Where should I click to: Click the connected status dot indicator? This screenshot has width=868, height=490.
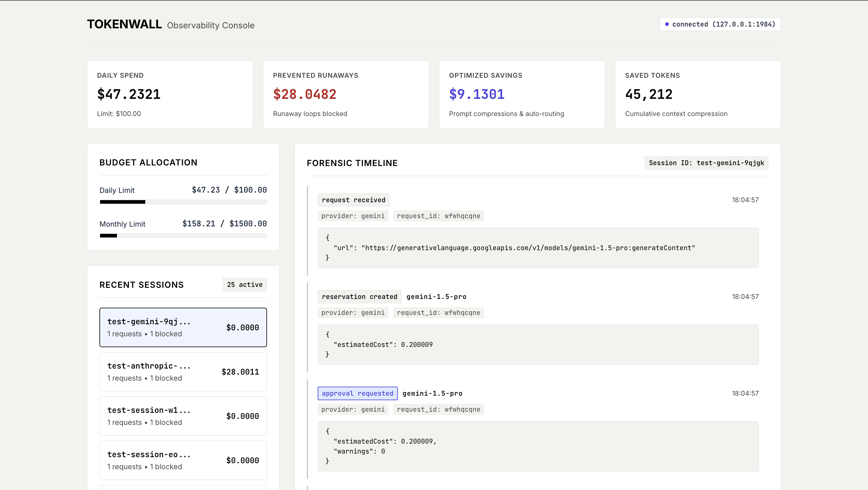click(x=667, y=24)
